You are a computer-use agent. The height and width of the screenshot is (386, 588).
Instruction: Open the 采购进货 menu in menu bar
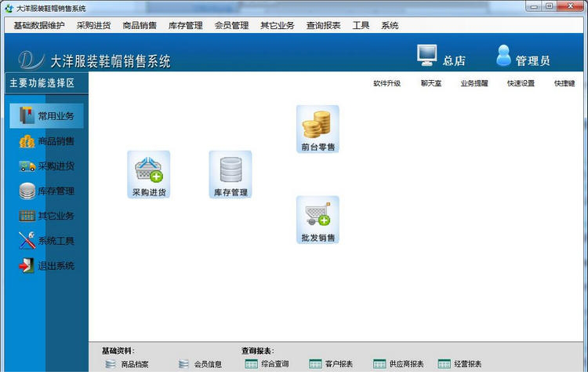pyautogui.click(x=94, y=26)
